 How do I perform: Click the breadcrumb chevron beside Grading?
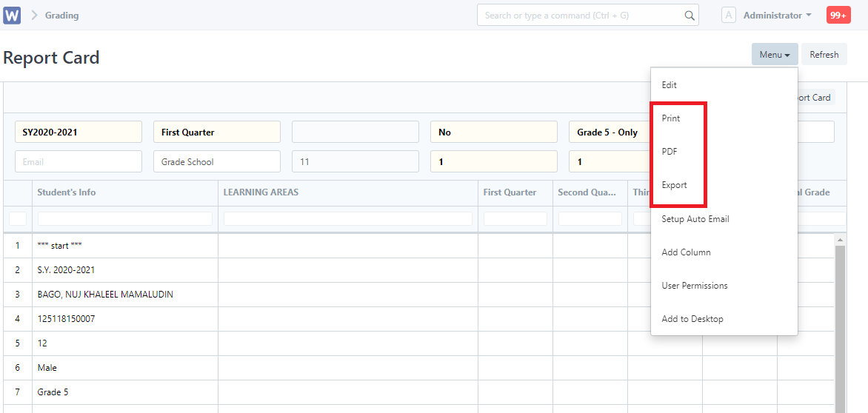[x=34, y=16]
